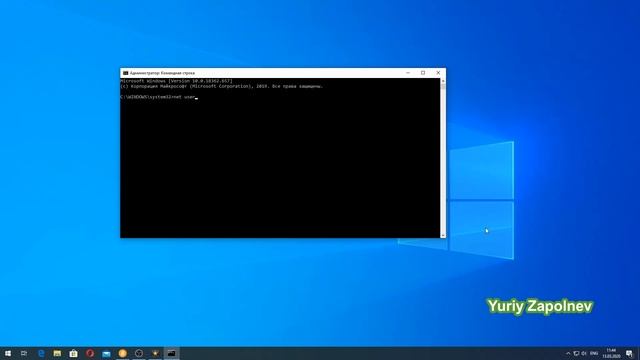Click the Microsoft Corporation copyright line

[222, 87]
